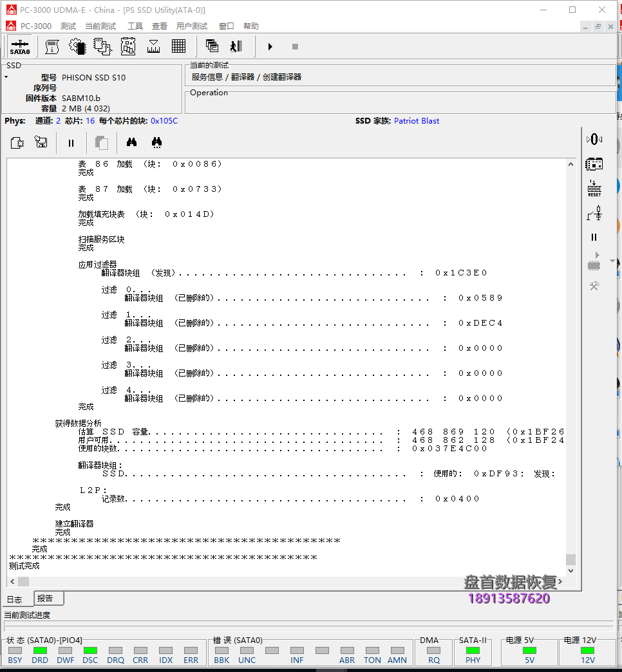Click the greyed copy pages icon
Screen dimensions: 622x672
(102, 143)
